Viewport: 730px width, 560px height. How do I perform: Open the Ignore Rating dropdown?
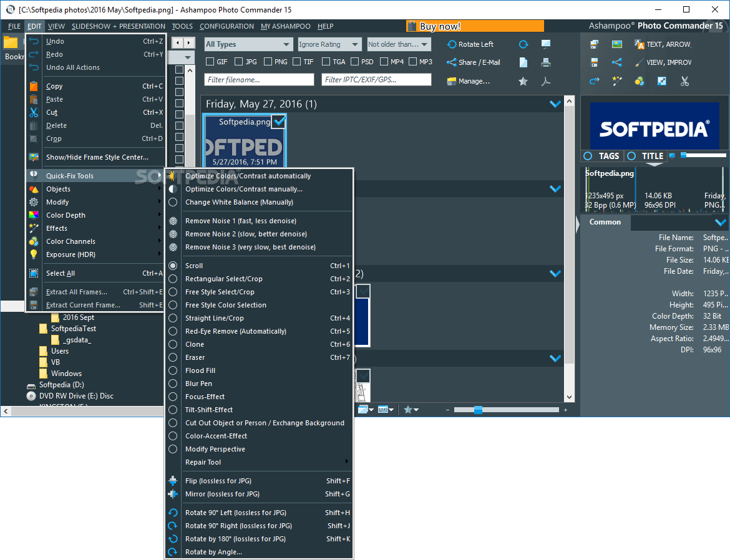[x=329, y=44]
